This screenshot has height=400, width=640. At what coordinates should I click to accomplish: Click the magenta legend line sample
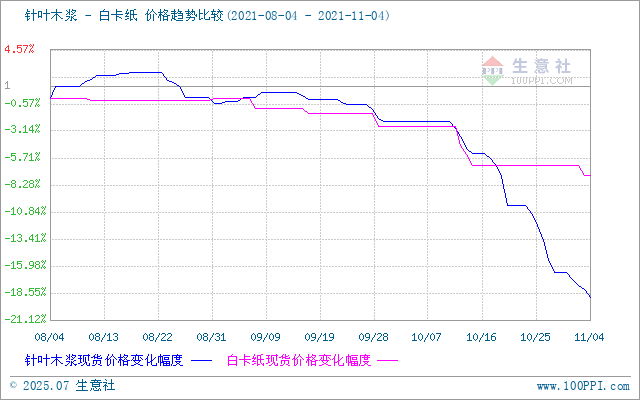(388, 361)
